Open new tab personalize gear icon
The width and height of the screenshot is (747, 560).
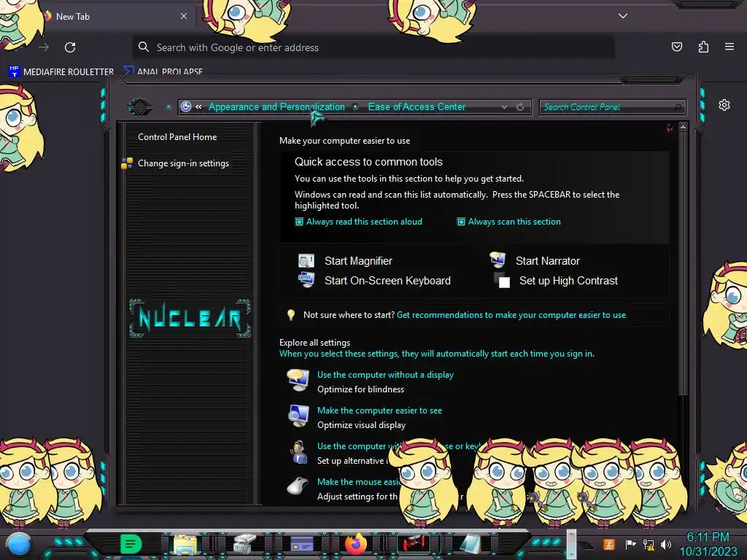pyautogui.click(x=724, y=105)
